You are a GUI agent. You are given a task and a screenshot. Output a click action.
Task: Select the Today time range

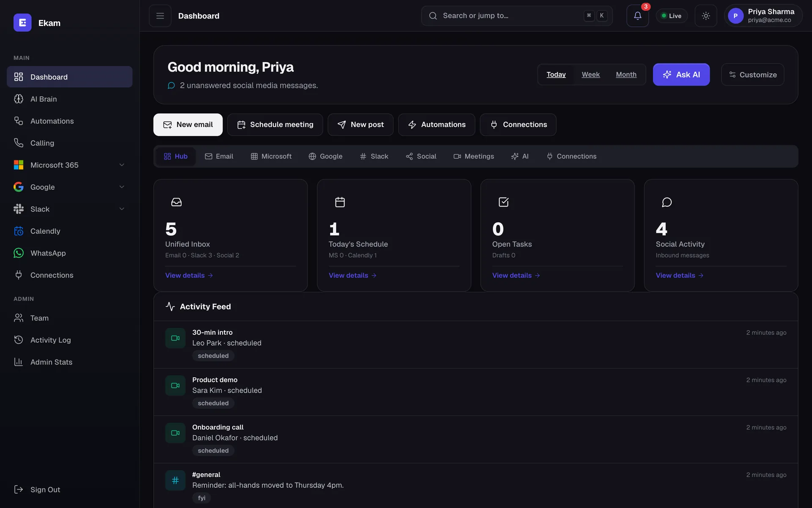[x=556, y=75]
